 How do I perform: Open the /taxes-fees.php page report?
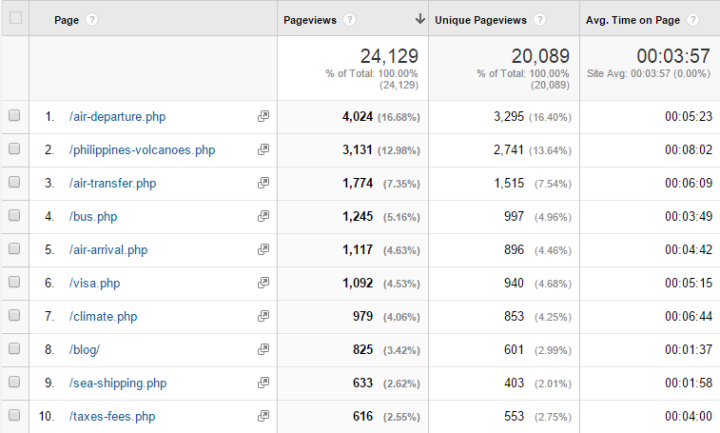point(112,416)
